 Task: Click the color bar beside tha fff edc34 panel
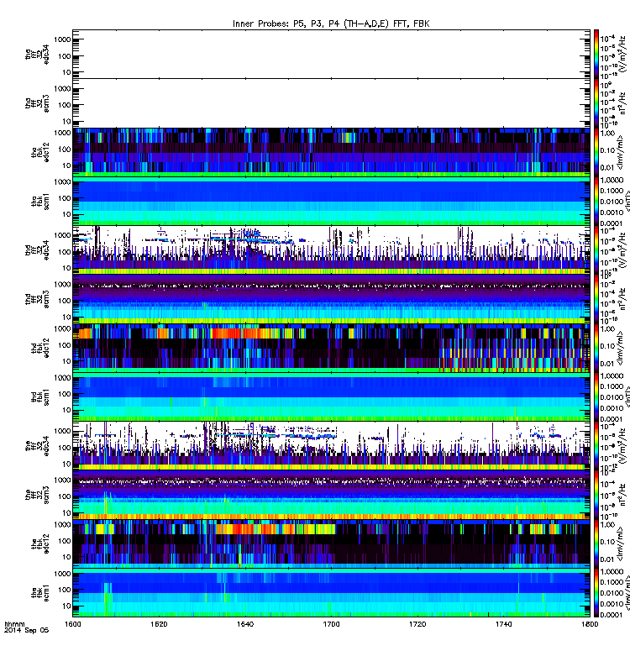596,54
